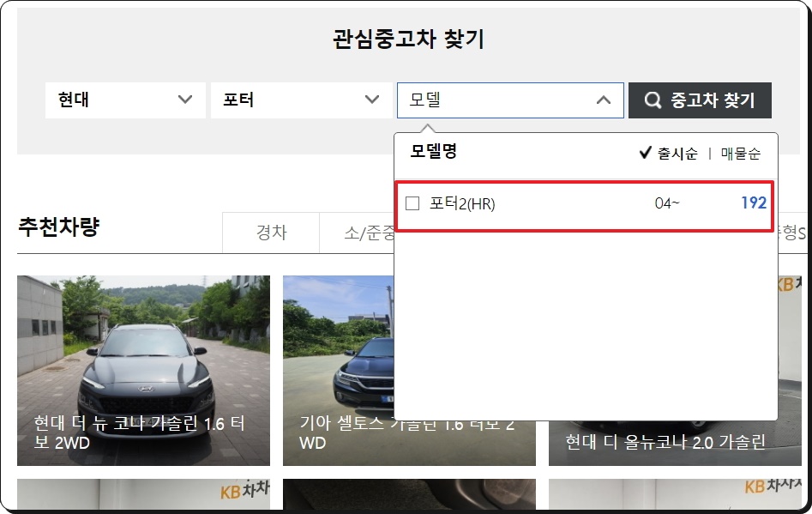Click the 04~ release year text
Image resolution: width=812 pixels, height=514 pixels.
[x=666, y=203]
